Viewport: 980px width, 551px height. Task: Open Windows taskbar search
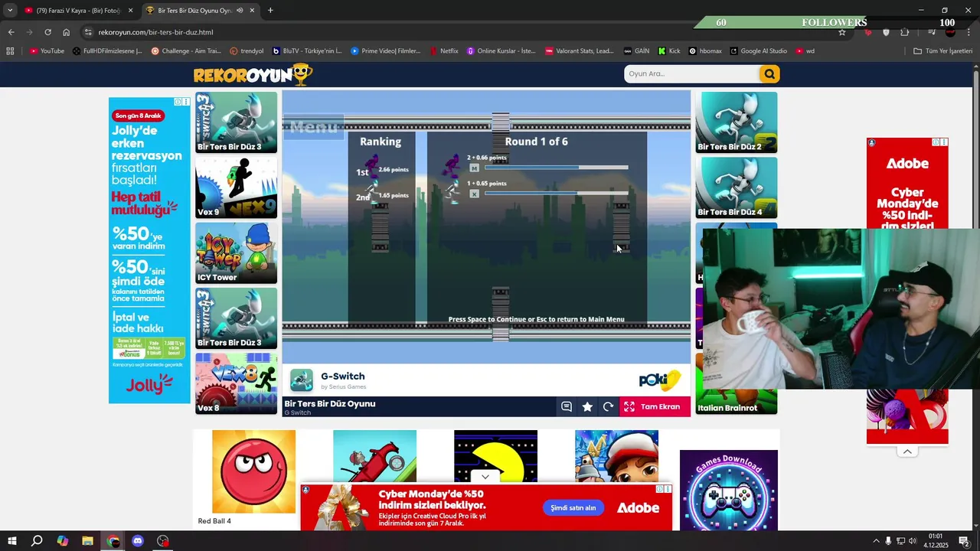(x=37, y=541)
